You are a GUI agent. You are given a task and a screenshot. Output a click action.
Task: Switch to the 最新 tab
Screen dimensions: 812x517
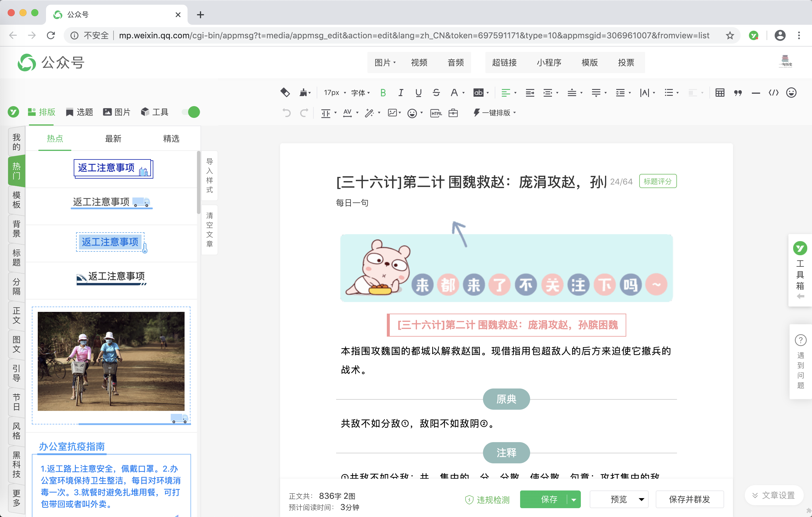click(x=113, y=139)
